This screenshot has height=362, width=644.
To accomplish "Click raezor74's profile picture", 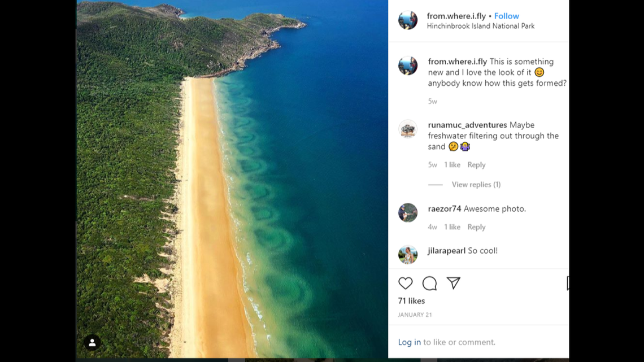I will pyautogui.click(x=408, y=213).
